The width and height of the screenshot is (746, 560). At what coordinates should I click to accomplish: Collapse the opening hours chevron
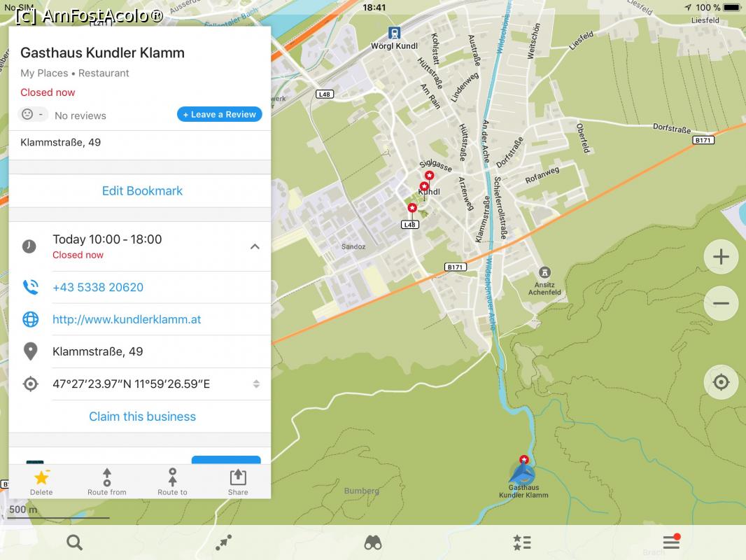coord(255,246)
